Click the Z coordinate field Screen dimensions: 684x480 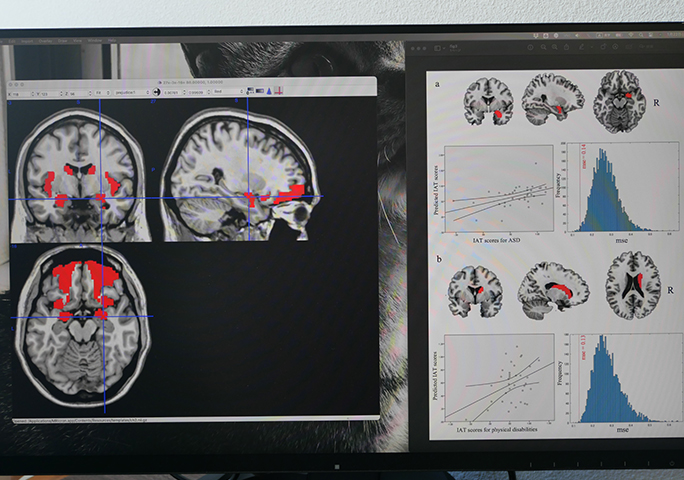[x=78, y=93]
